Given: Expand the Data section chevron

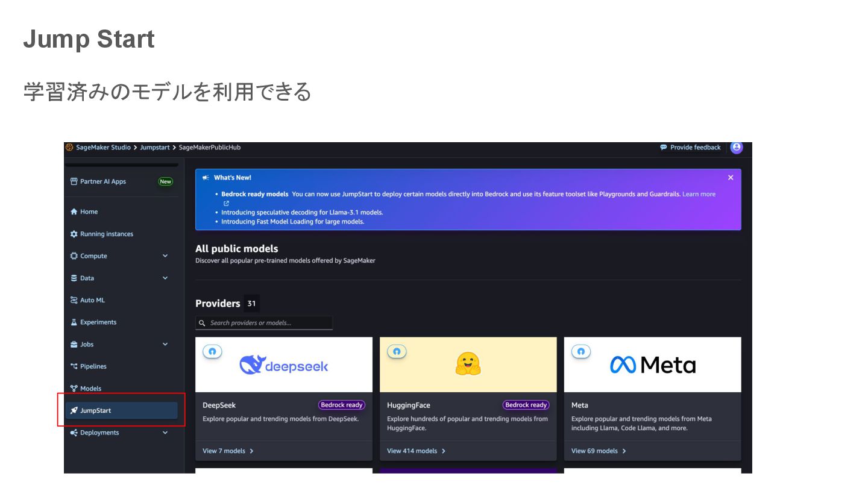Looking at the screenshot, I should 165,278.
